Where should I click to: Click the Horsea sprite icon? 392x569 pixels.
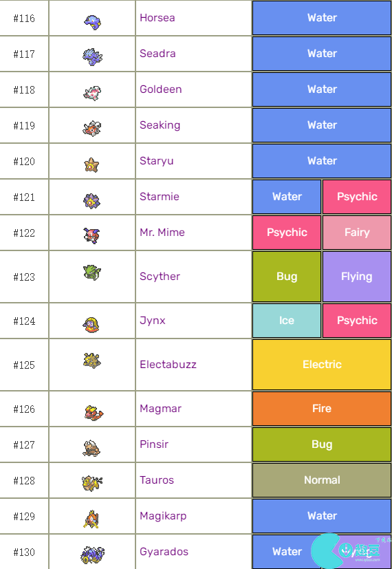tap(92, 23)
